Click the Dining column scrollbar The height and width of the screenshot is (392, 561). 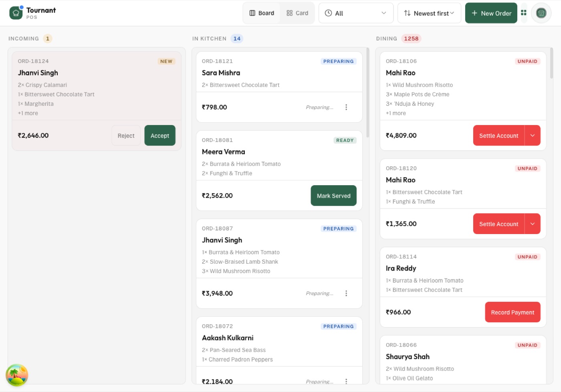552,63
